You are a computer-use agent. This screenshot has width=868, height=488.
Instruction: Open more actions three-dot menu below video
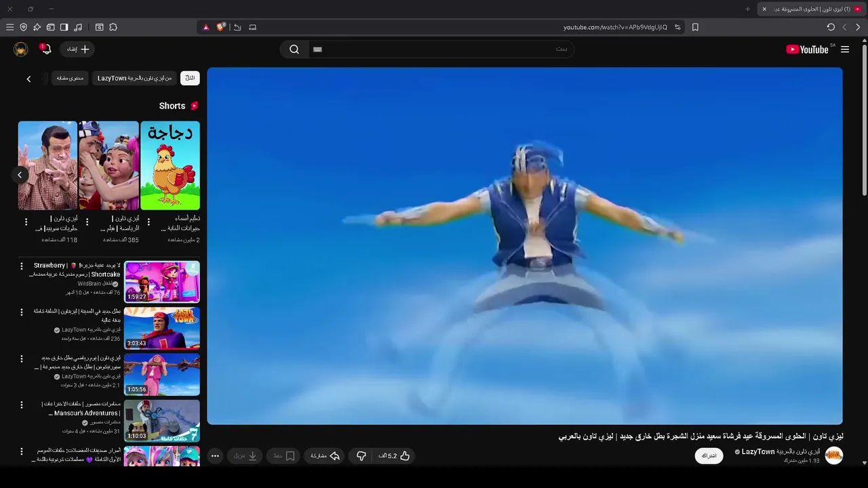point(215,456)
